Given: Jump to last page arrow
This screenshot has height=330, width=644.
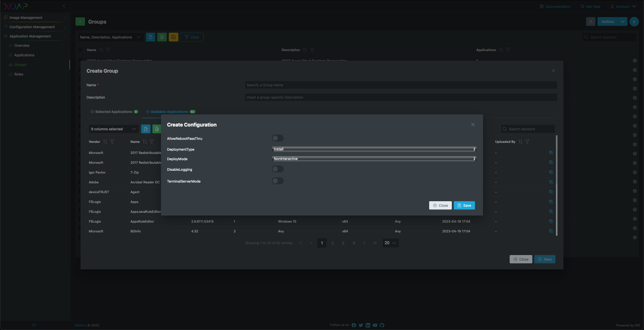Looking at the screenshot, I should coord(375,243).
